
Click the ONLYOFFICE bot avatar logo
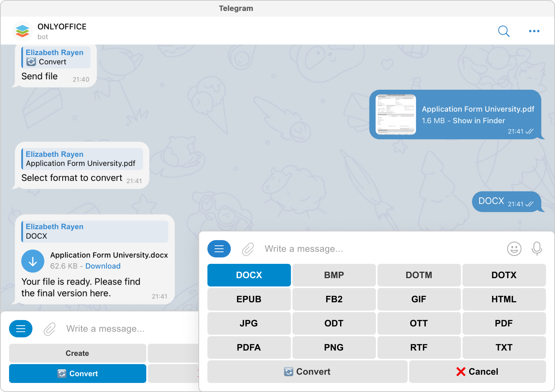tap(22, 31)
